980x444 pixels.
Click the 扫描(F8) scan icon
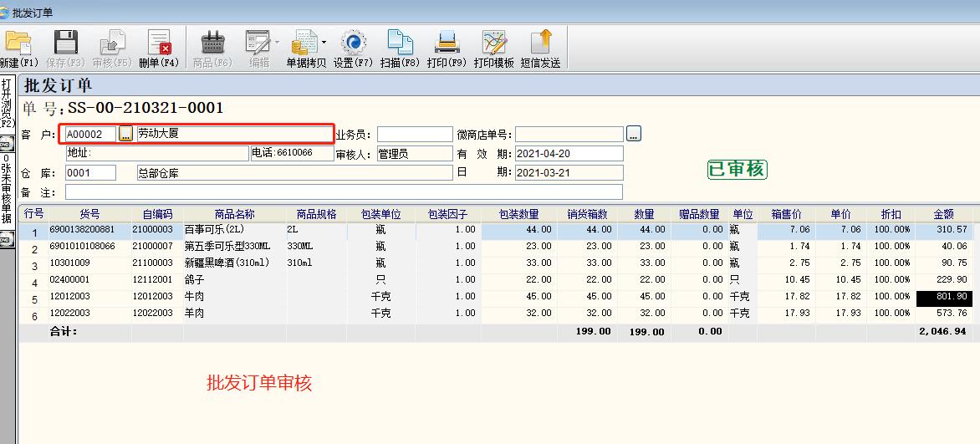(400, 43)
